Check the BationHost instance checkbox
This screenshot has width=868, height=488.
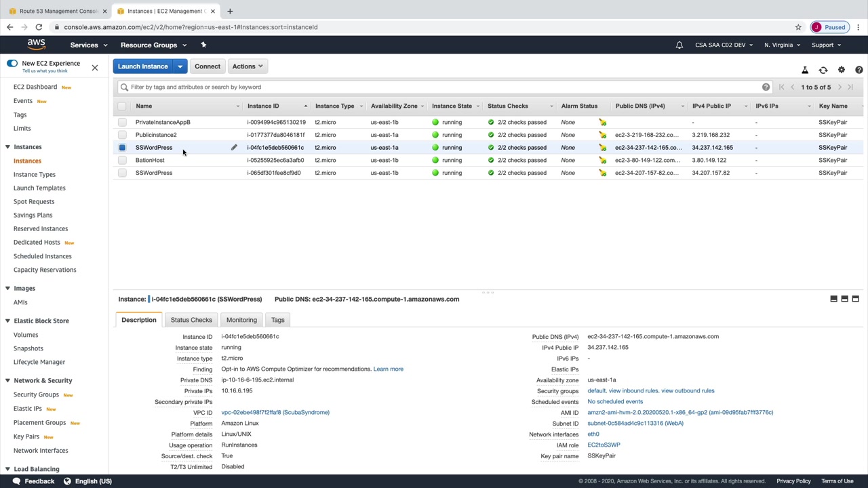click(122, 161)
